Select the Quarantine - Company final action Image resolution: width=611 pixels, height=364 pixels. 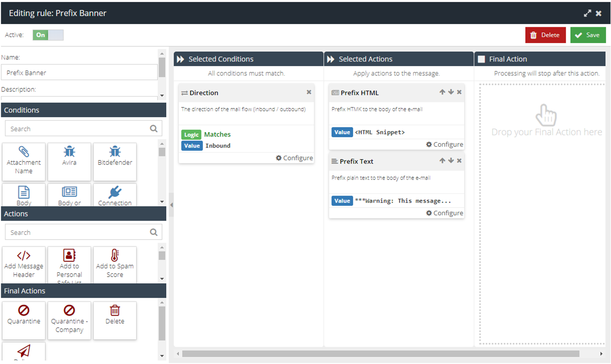pos(69,320)
